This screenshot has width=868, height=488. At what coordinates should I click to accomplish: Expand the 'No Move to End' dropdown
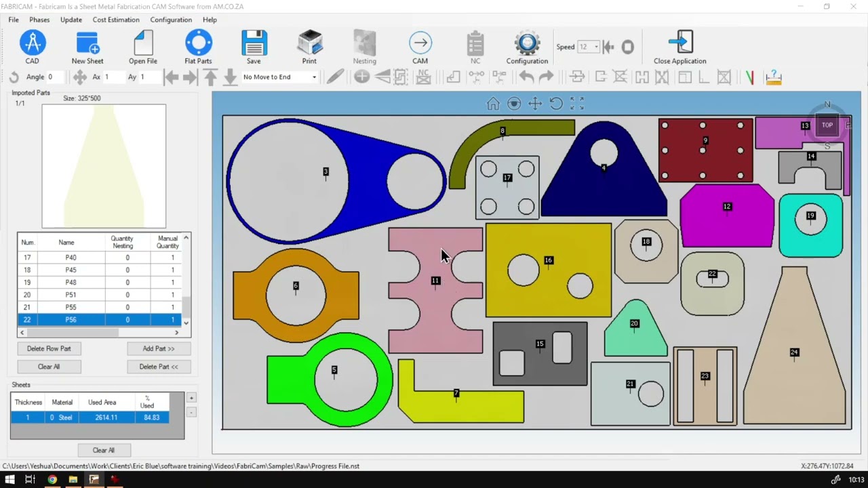click(x=314, y=77)
